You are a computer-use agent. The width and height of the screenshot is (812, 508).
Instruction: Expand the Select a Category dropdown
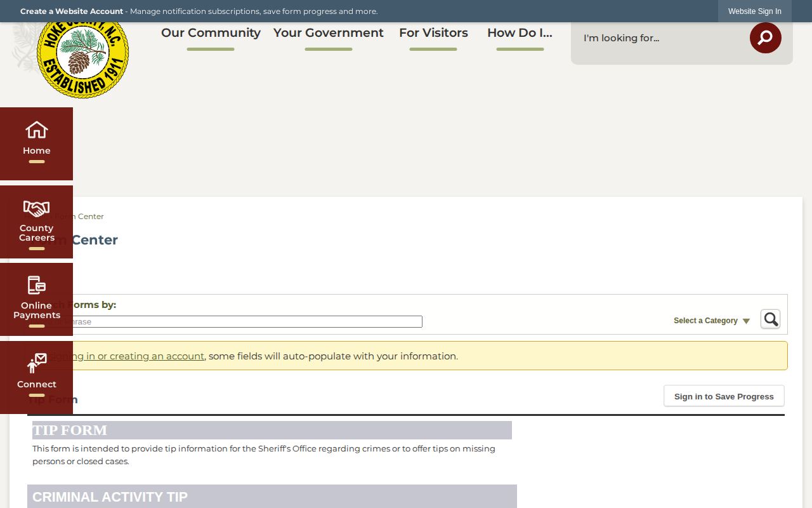pyautogui.click(x=712, y=321)
